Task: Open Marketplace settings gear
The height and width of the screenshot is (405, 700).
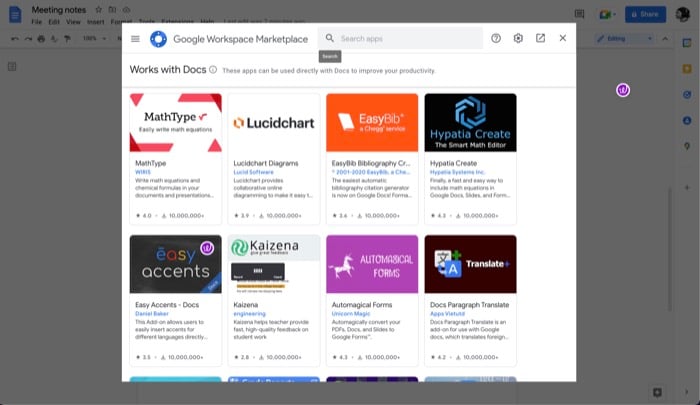Action: point(518,38)
